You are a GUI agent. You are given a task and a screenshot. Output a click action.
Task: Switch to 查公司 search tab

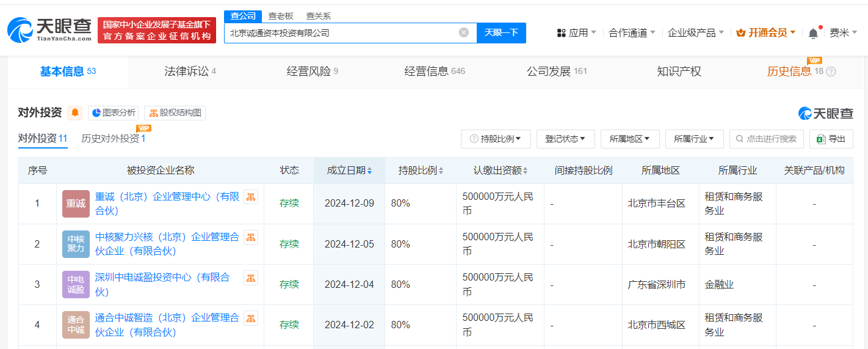click(243, 16)
